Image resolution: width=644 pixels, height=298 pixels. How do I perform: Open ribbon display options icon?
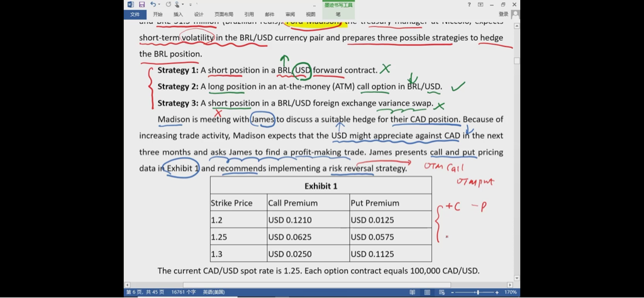[480, 4]
